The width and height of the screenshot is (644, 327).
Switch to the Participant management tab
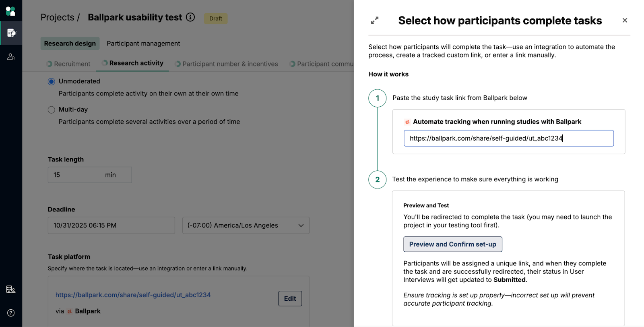(x=143, y=43)
